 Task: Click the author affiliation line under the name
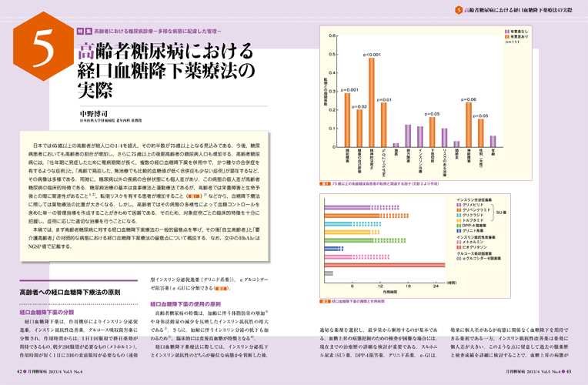[x=110, y=121]
